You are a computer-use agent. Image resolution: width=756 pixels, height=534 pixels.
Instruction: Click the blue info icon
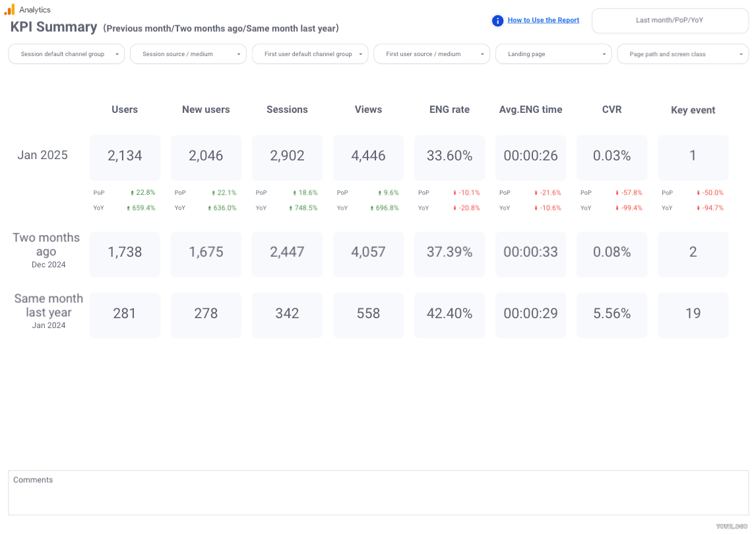498,20
